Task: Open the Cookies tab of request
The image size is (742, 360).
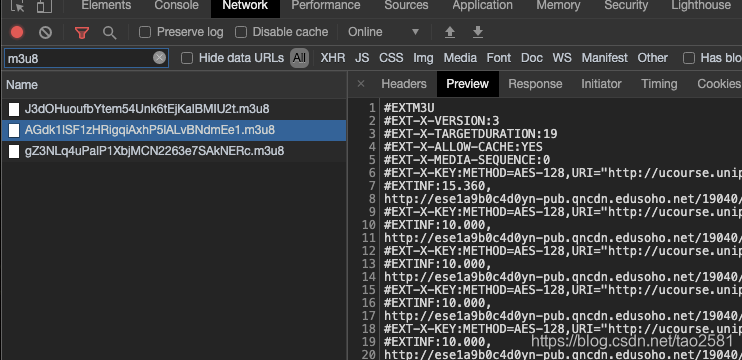Action: pyautogui.click(x=719, y=84)
